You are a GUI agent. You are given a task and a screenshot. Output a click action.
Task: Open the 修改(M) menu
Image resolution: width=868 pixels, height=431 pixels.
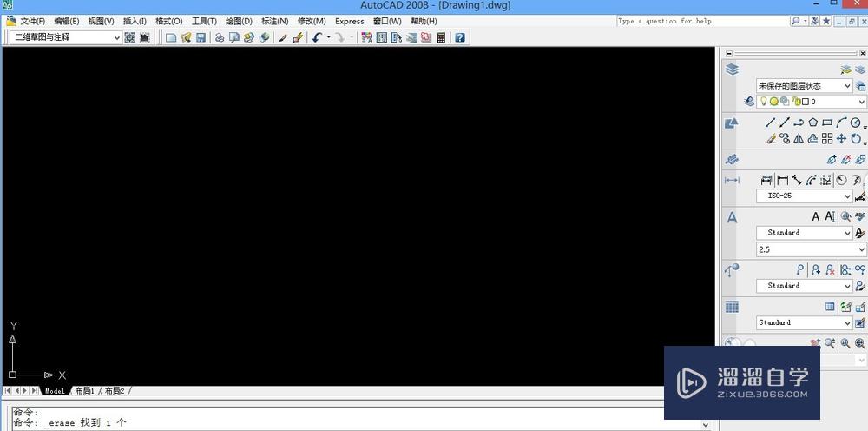[x=312, y=21]
